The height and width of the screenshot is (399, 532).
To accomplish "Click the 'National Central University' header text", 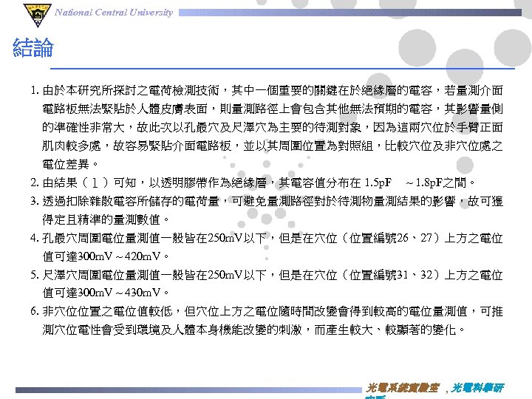I will click(114, 13).
